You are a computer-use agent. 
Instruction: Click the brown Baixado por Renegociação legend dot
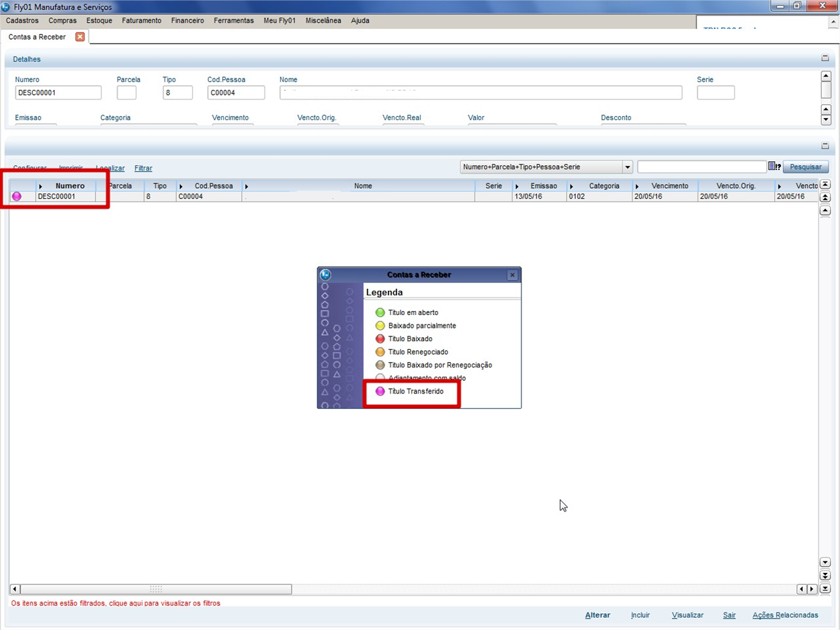tap(380, 365)
